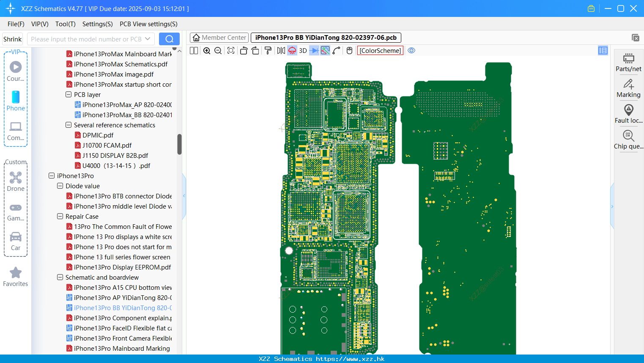Toggle the 3D view mode
The width and height of the screenshot is (644, 363).
[303, 51]
